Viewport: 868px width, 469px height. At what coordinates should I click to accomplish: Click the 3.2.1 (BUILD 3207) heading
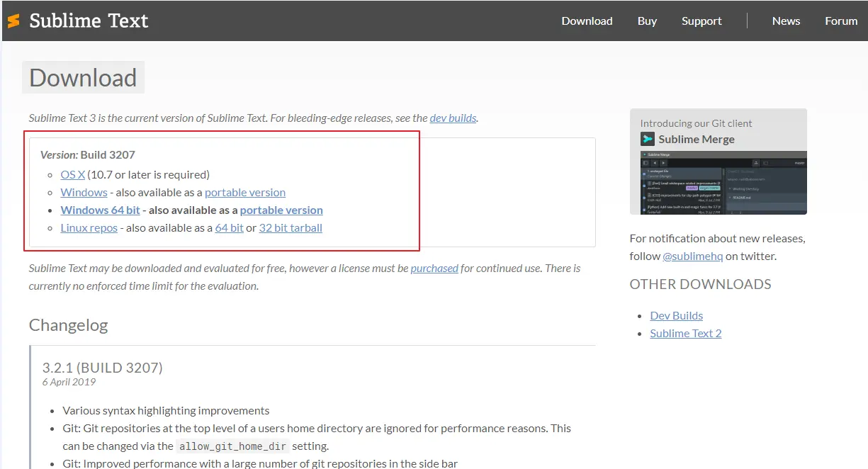pyautogui.click(x=103, y=367)
